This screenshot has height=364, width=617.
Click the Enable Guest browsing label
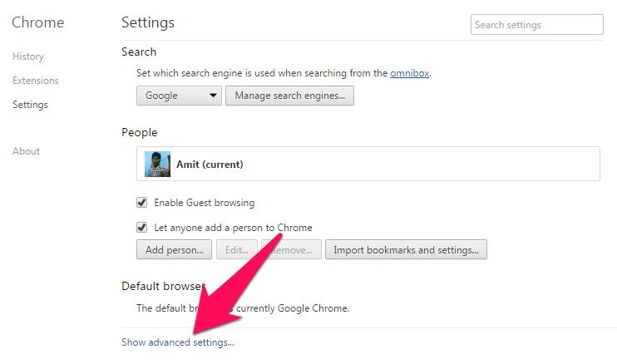pyautogui.click(x=205, y=203)
